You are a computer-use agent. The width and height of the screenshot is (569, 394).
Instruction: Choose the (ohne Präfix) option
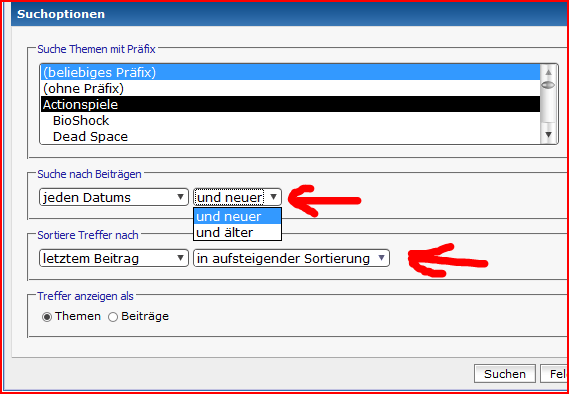pos(290,88)
